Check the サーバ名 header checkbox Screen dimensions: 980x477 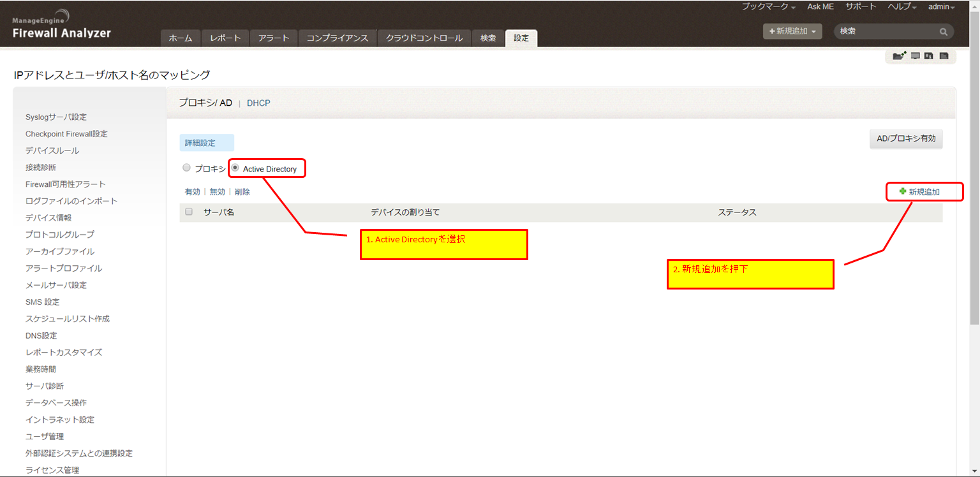point(188,212)
